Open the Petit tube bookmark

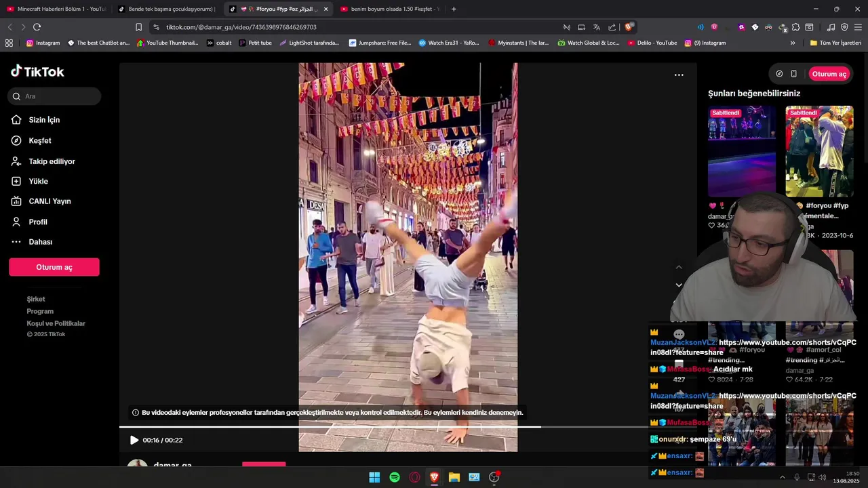[255, 43]
